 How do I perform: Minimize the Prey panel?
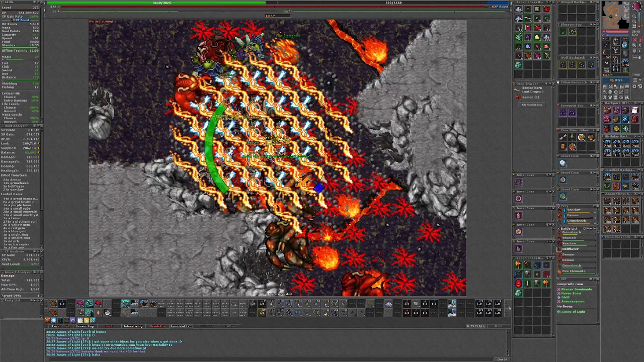595,206
